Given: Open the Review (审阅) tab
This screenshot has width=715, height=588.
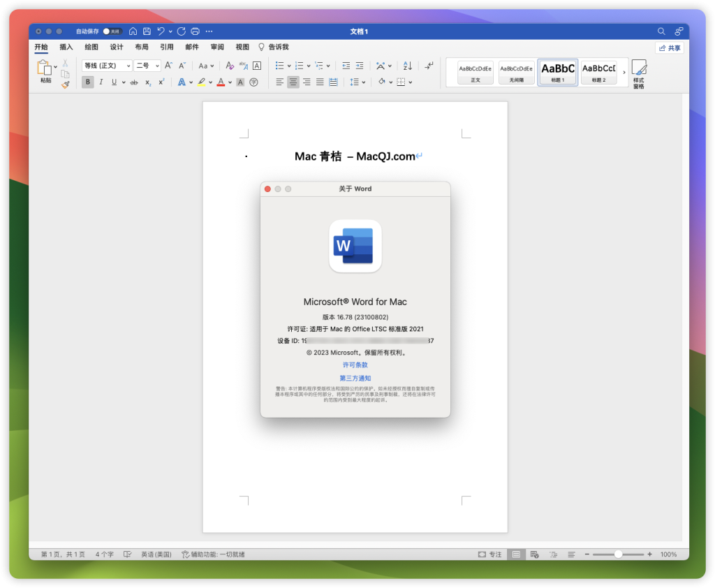Looking at the screenshot, I should pyautogui.click(x=217, y=47).
